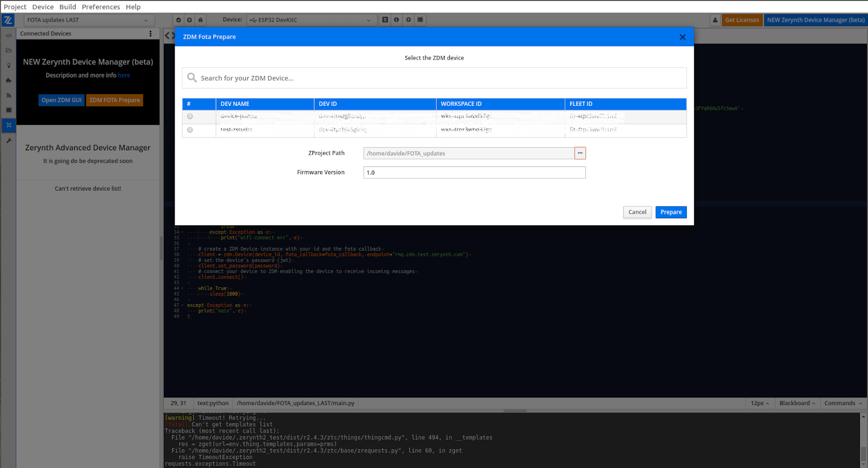Close the ZDM Fota Prepare dialog
The image size is (868, 468).
click(682, 37)
